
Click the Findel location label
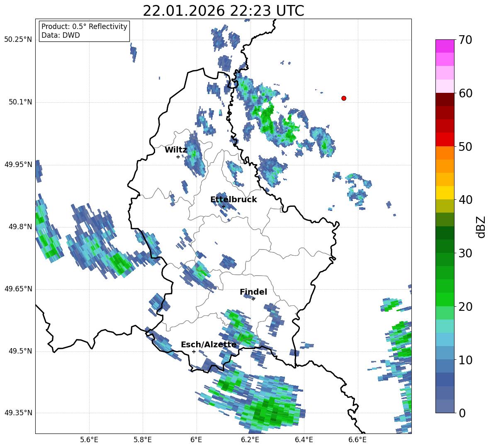[253, 292]
